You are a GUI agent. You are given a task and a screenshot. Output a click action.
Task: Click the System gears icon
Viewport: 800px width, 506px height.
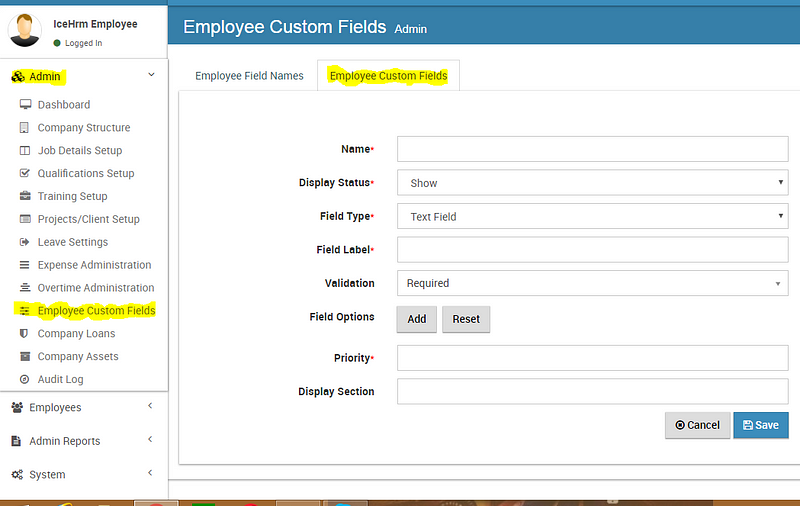[17, 474]
